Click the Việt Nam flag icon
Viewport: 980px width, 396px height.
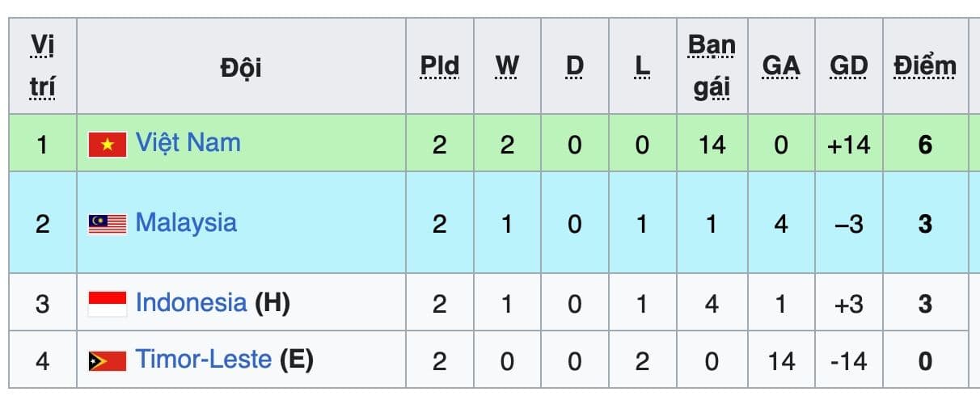(x=108, y=145)
